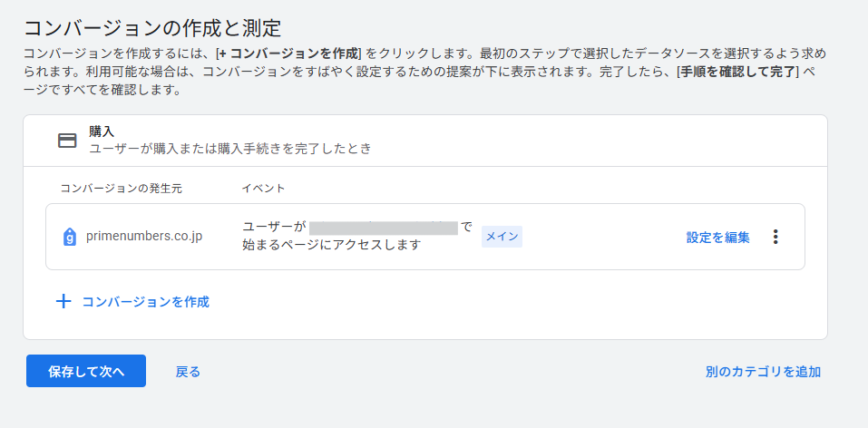Click bold [+ コンバージョンを作成] in instructions
The image size is (868, 428).
click(288, 52)
